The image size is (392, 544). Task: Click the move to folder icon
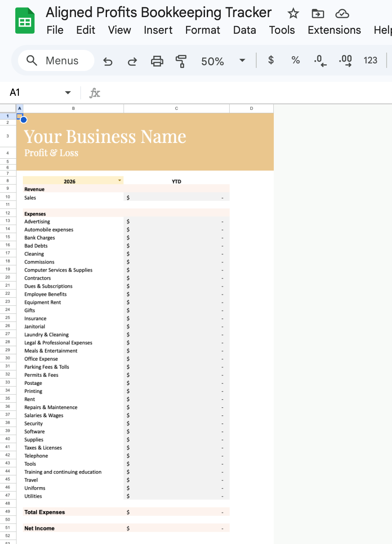(x=317, y=13)
